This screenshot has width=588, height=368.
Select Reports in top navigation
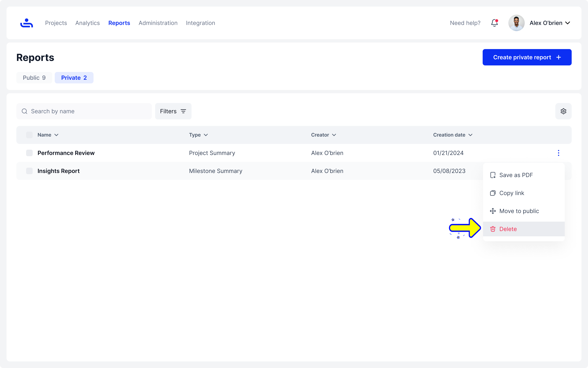pos(119,23)
